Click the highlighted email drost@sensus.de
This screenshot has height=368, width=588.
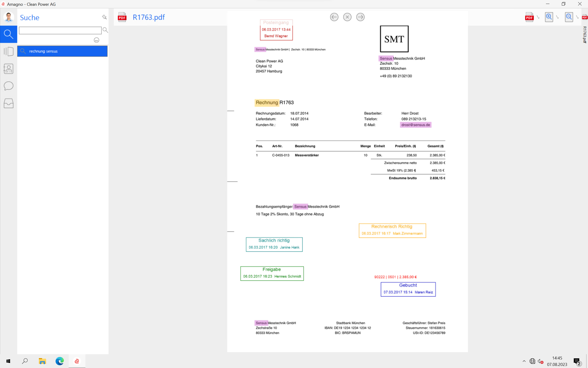(416, 125)
